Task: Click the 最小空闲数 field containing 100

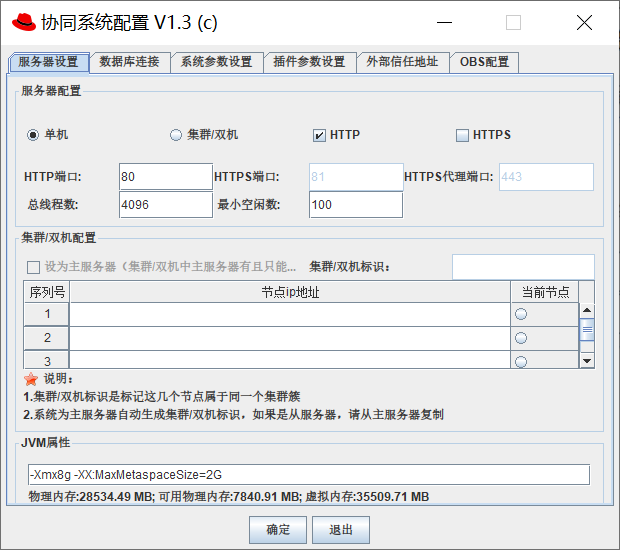Action: [x=356, y=205]
